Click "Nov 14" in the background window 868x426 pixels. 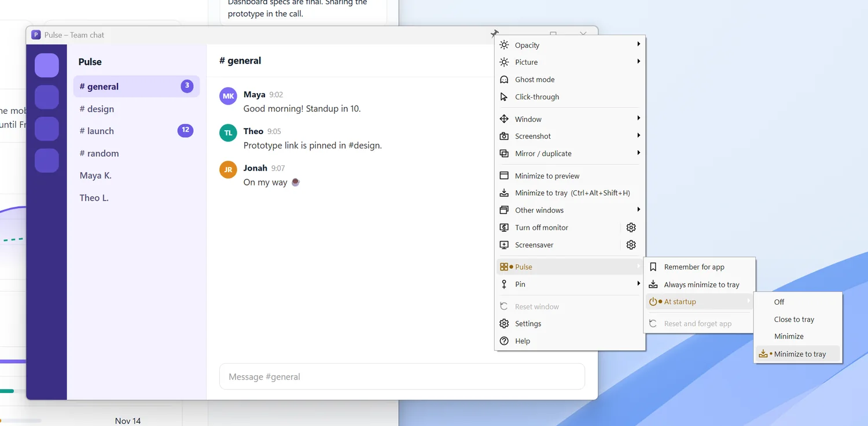click(128, 421)
